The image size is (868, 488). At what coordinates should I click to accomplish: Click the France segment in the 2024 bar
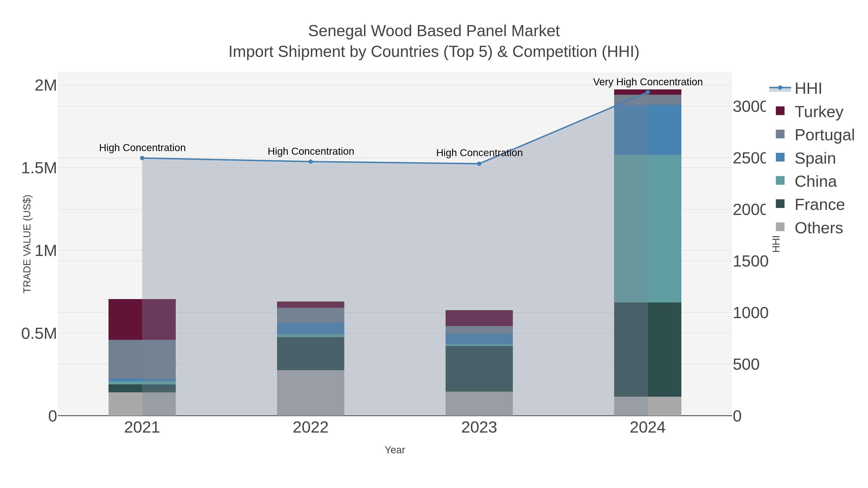(648, 349)
